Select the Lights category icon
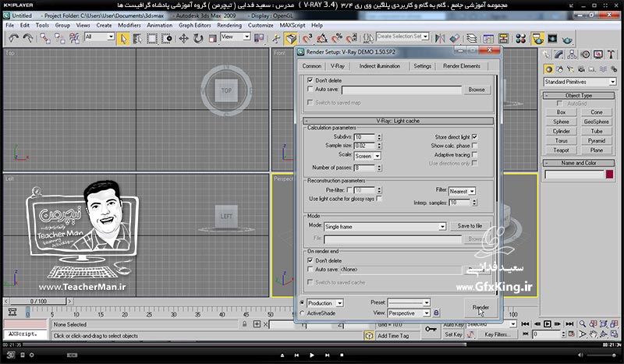This screenshot has height=364, width=624. point(570,69)
